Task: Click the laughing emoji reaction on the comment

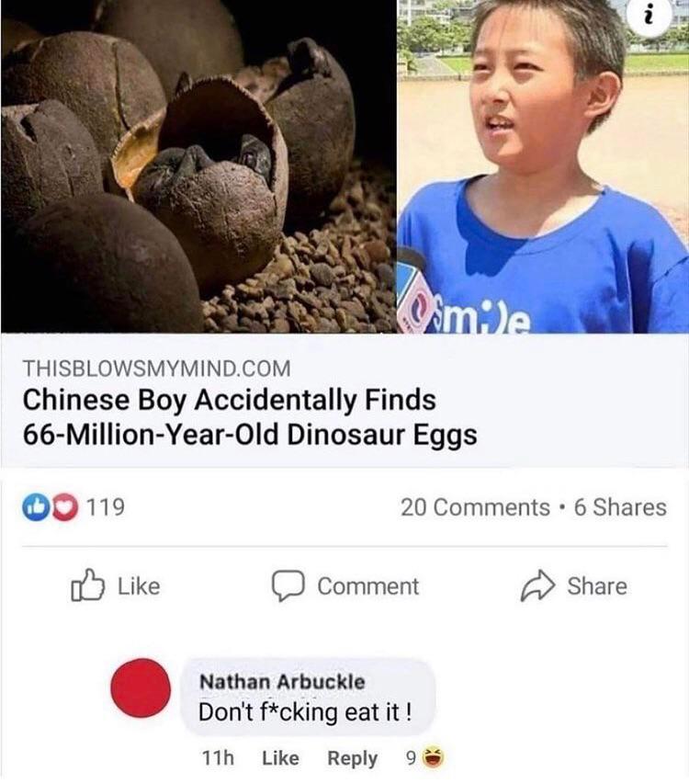Action: pos(434,757)
